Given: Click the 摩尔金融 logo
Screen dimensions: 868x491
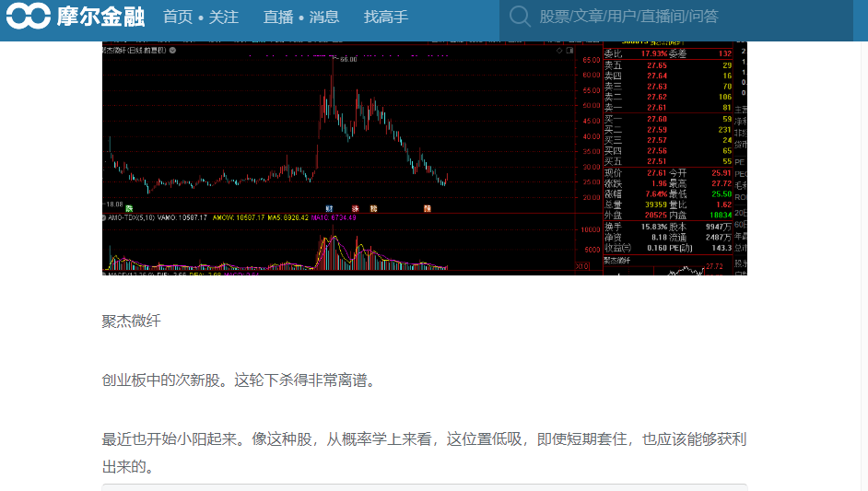Looking at the screenshot, I should (76, 16).
